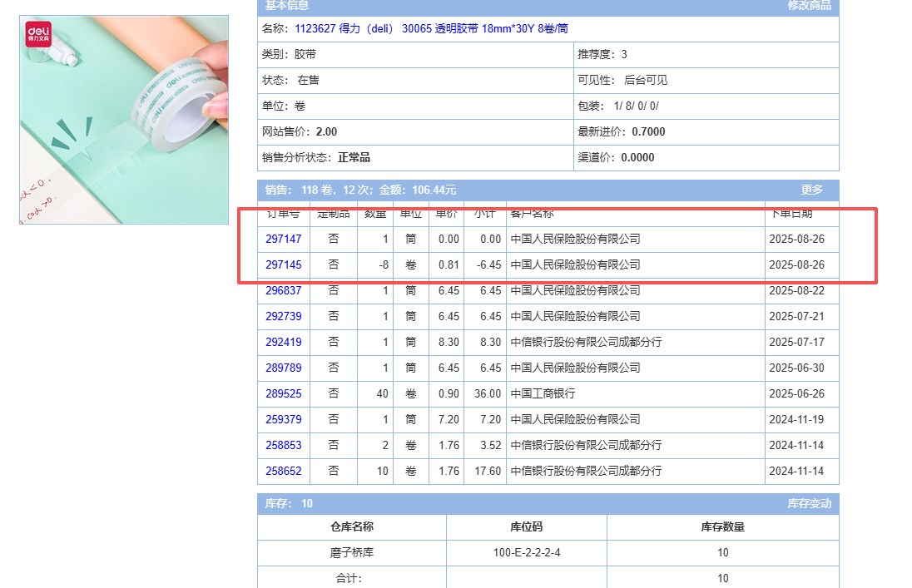
Task: Open order 258652
Action: pyautogui.click(x=284, y=471)
